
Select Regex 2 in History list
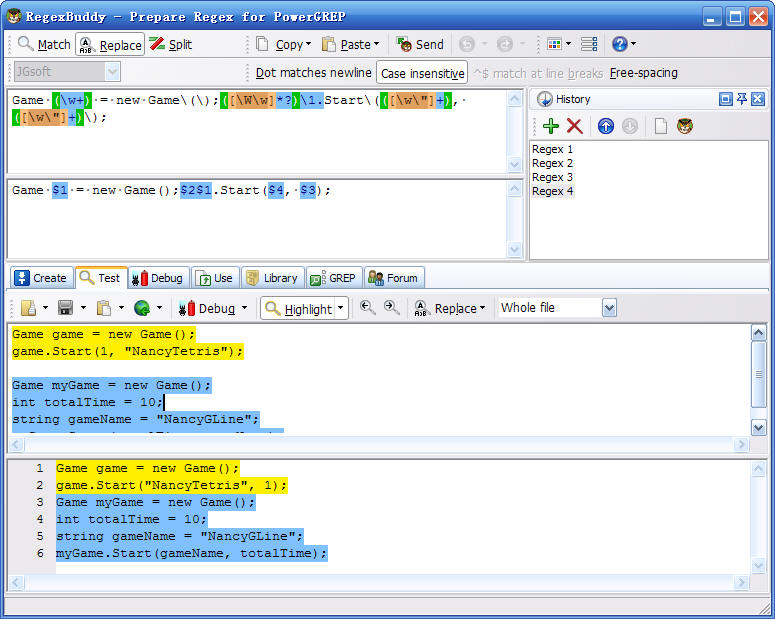click(x=552, y=163)
